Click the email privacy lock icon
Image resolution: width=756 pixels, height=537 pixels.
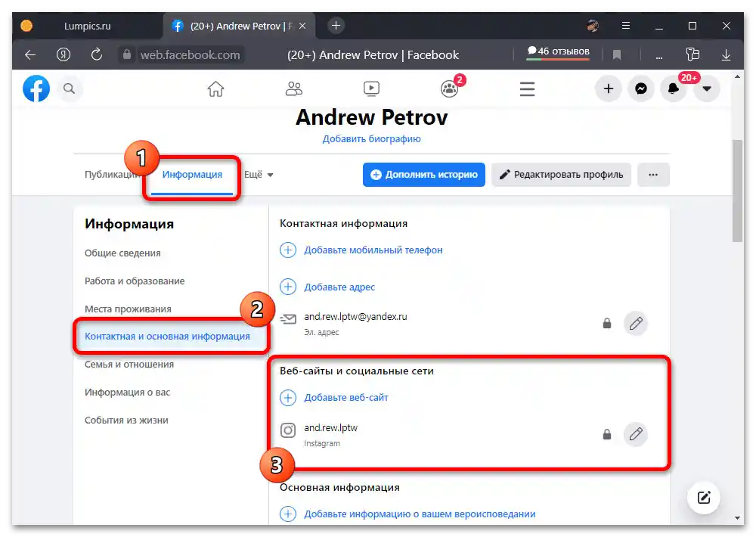tap(607, 323)
